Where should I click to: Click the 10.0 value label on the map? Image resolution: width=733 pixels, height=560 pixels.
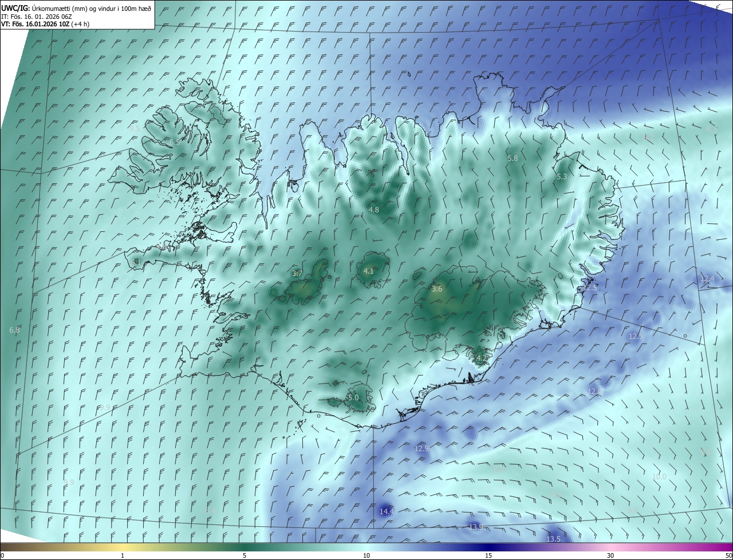[x=660, y=477]
